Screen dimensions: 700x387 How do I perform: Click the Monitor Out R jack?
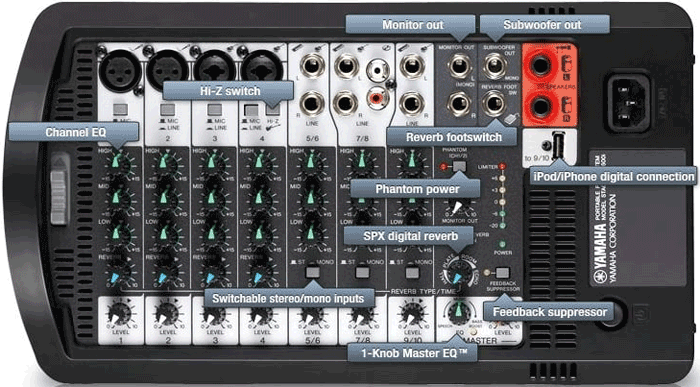[459, 104]
